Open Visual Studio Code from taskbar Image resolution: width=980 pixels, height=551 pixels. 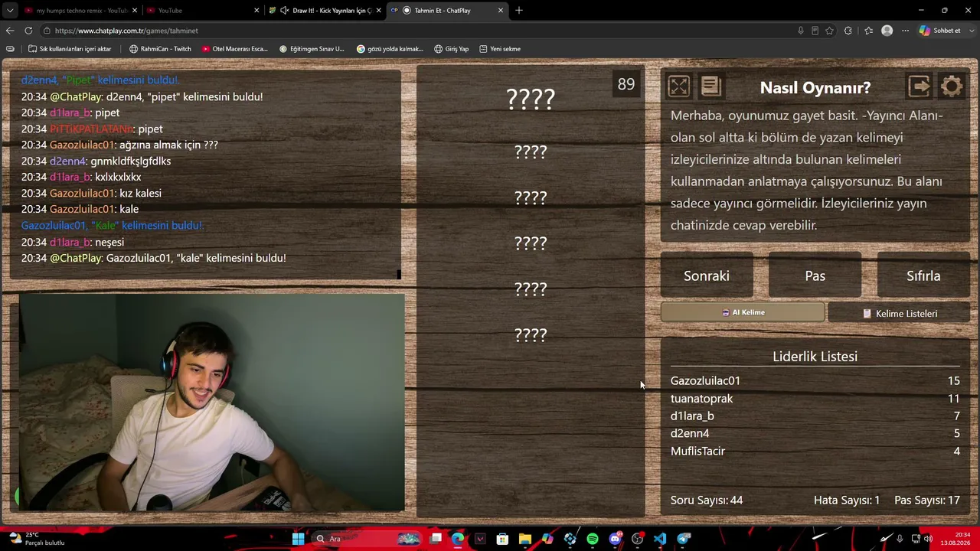point(660,539)
